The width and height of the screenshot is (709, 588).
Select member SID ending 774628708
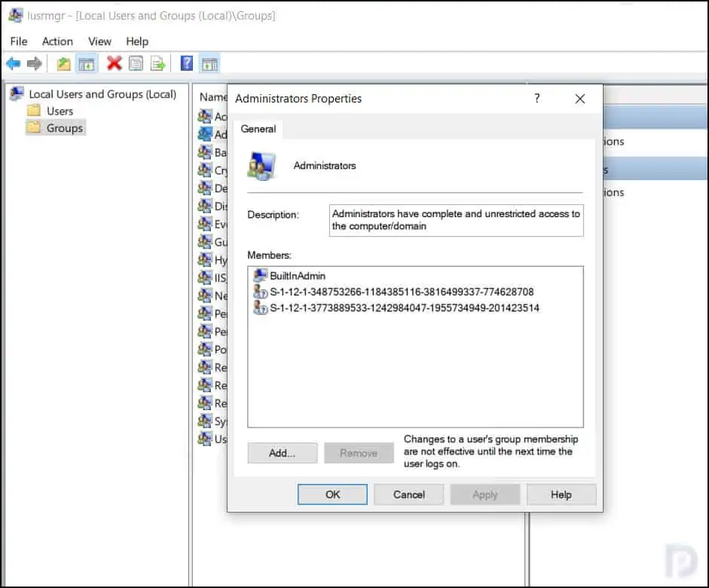pos(402,292)
